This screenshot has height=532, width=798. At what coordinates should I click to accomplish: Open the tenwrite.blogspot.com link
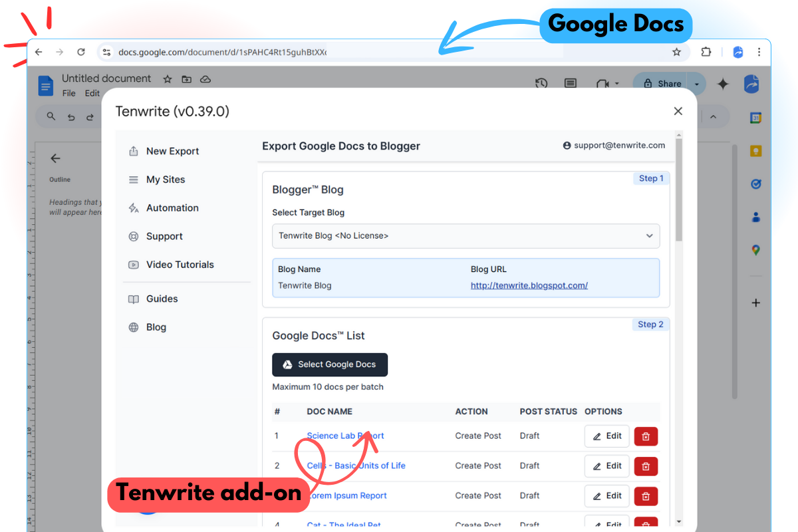tap(529, 285)
